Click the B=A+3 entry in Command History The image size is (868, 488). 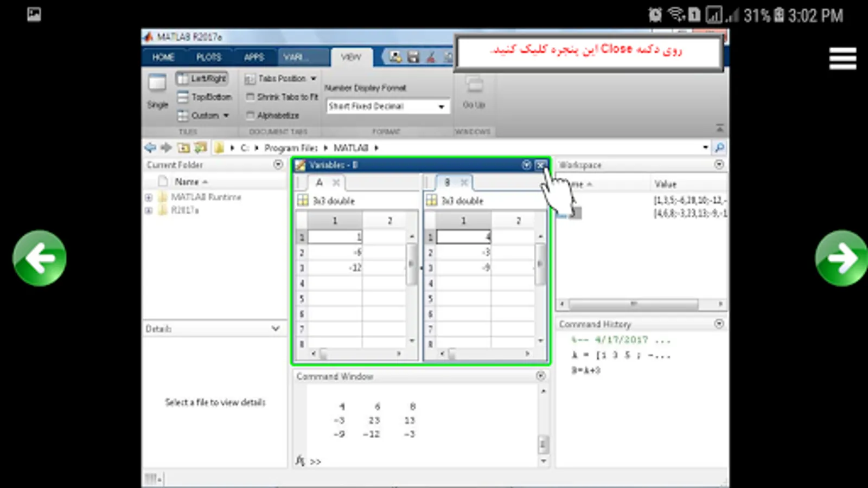(586, 370)
